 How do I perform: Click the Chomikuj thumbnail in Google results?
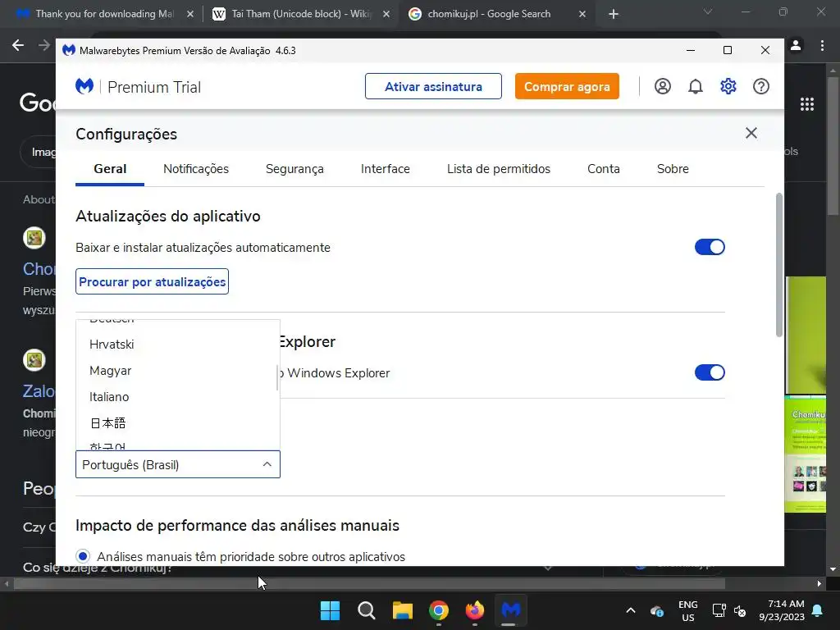806,454
